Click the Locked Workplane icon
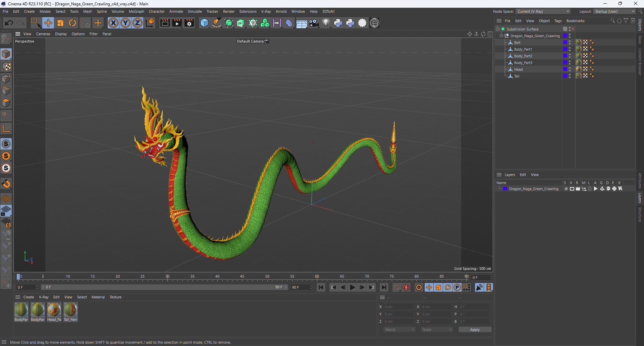This screenshot has height=346, width=644. click(x=6, y=211)
